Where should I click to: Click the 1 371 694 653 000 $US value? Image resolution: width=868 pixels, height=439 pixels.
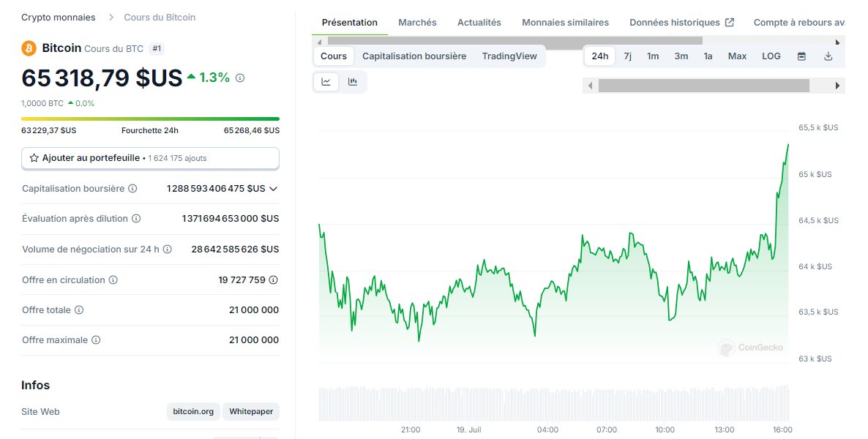pyautogui.click(x=231, y=219)
